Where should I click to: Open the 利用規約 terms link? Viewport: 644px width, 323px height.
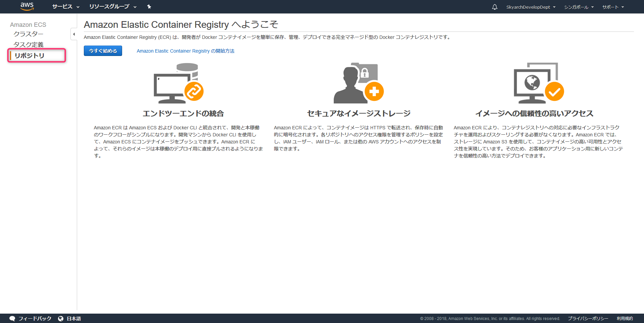pos(625,319)
